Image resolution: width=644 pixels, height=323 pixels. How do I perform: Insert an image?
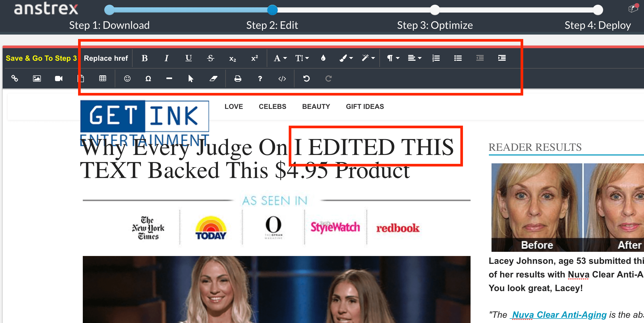[x=37, y=79]
